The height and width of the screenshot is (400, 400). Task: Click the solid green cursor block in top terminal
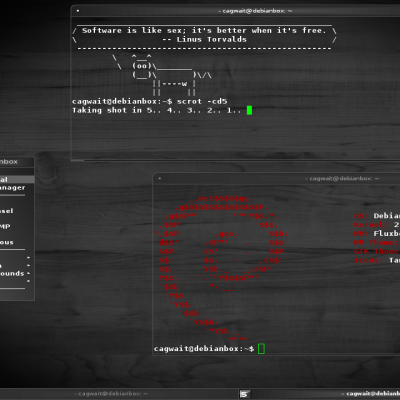click(249, 110)
